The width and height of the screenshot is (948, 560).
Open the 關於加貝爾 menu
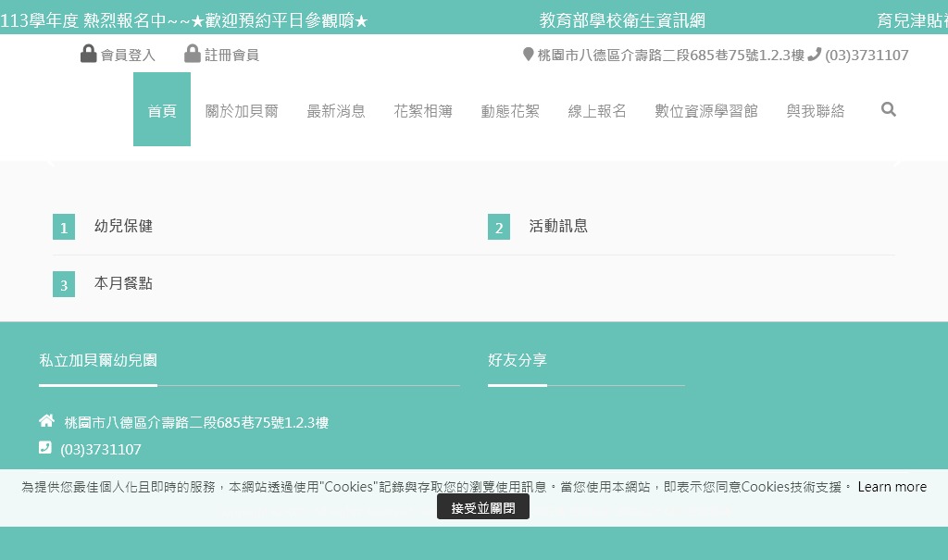pos(242,111)
